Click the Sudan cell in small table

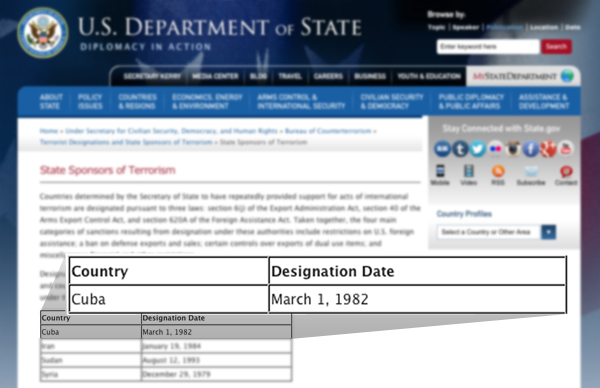pos(91,360)
